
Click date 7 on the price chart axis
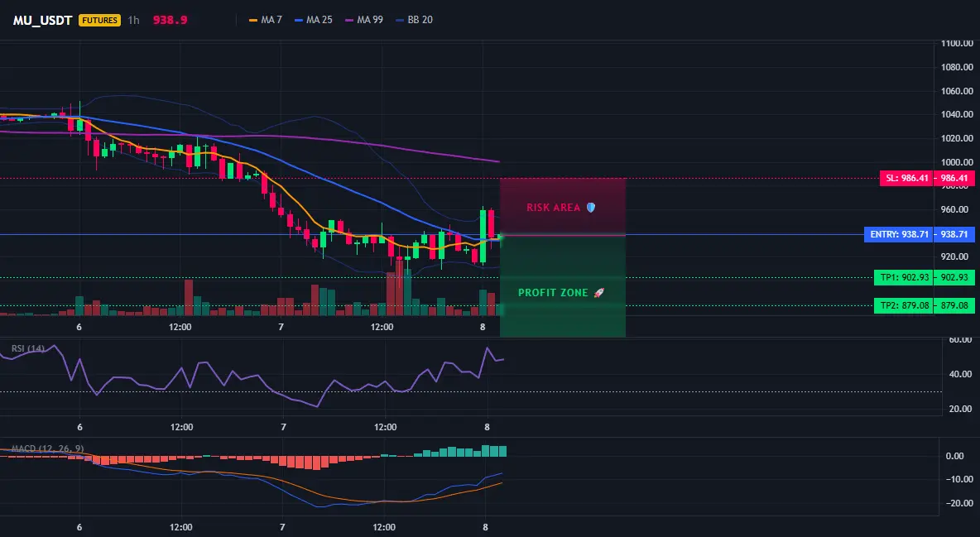[x=281, y=327]
